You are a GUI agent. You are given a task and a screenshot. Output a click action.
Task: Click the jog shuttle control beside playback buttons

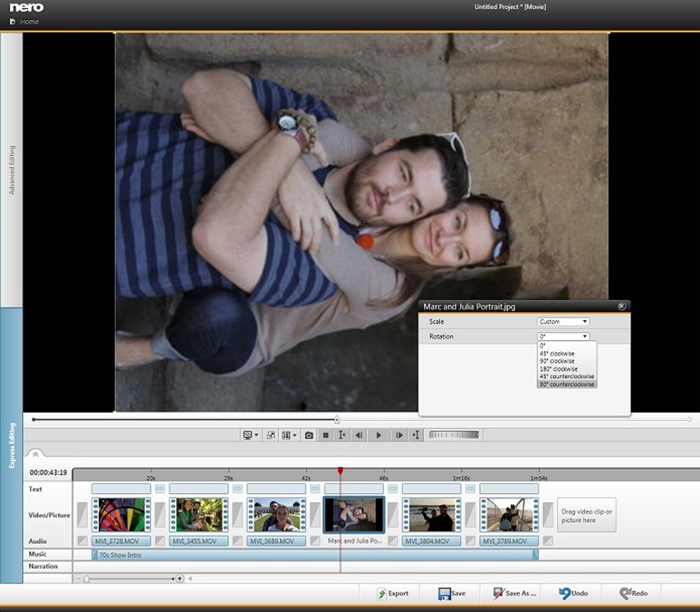point(454,435)
